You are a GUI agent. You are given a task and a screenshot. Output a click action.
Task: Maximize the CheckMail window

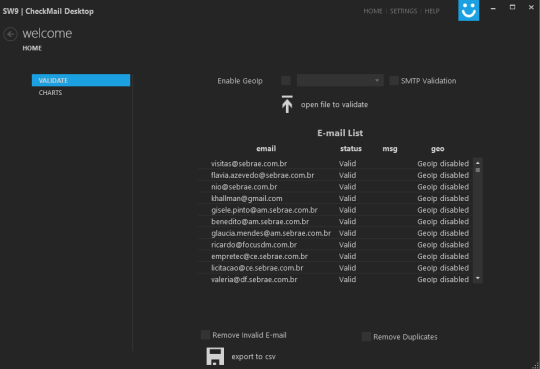coord(512,7)
